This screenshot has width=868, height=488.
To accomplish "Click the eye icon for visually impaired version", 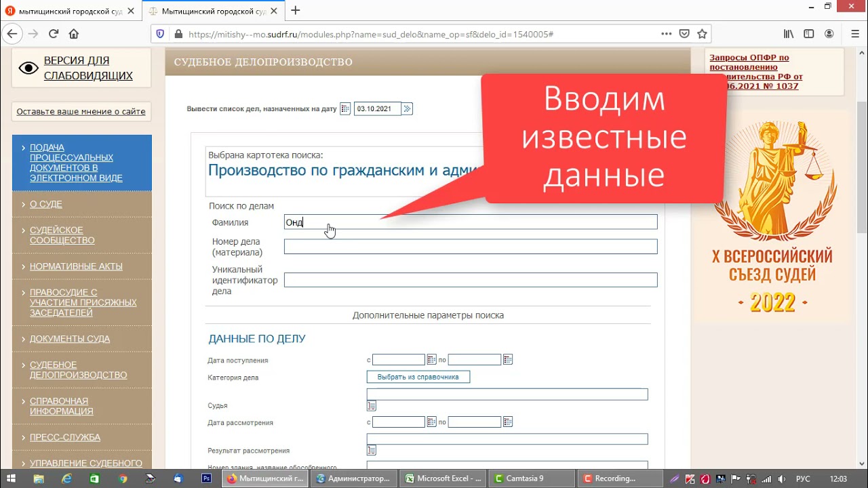I will (28, 68).
